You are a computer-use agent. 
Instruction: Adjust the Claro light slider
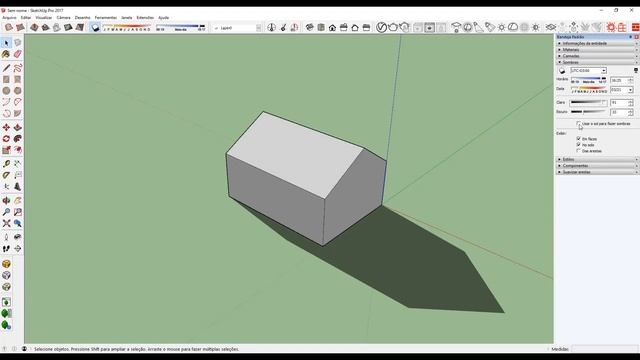pyautogui.click(x=589, y=102)
